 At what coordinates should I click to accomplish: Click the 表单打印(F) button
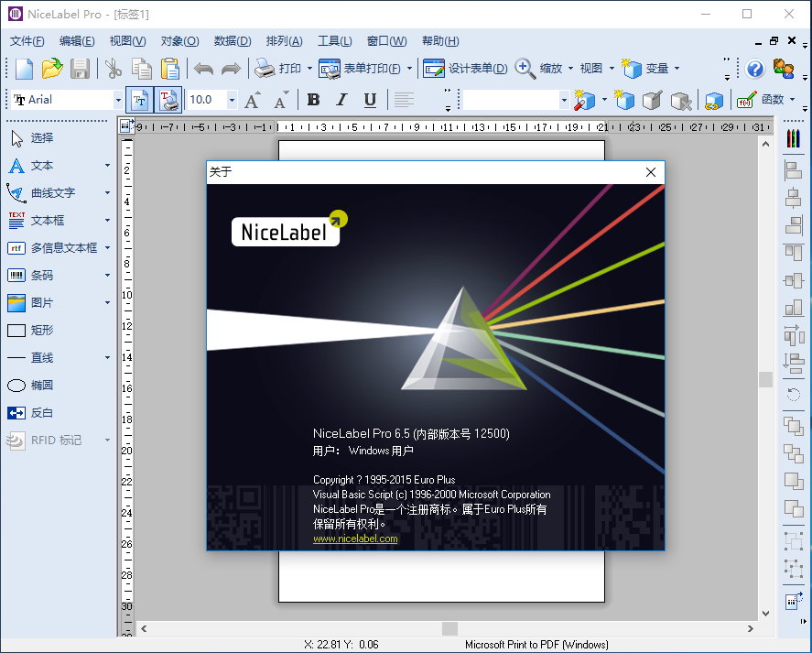point(360,69)
